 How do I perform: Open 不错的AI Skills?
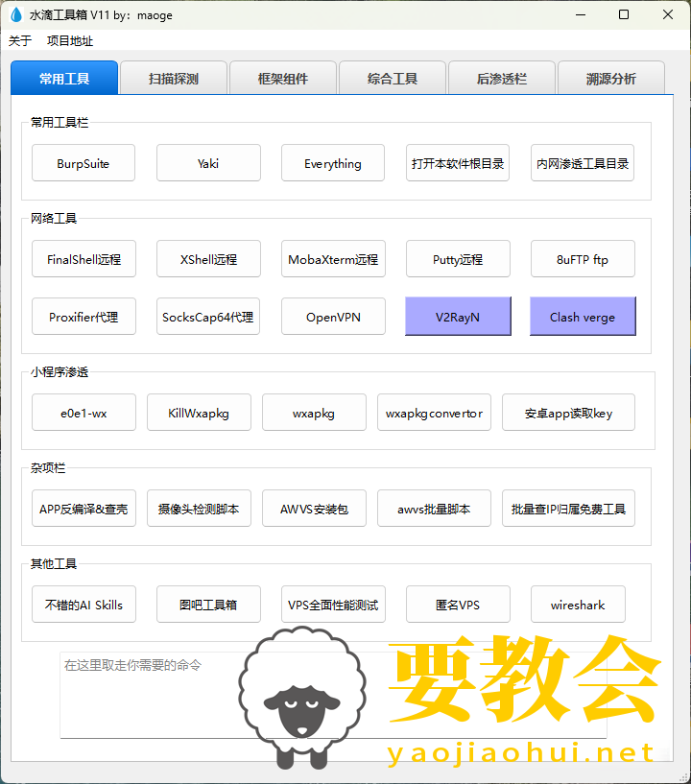(x=84, y=605)
